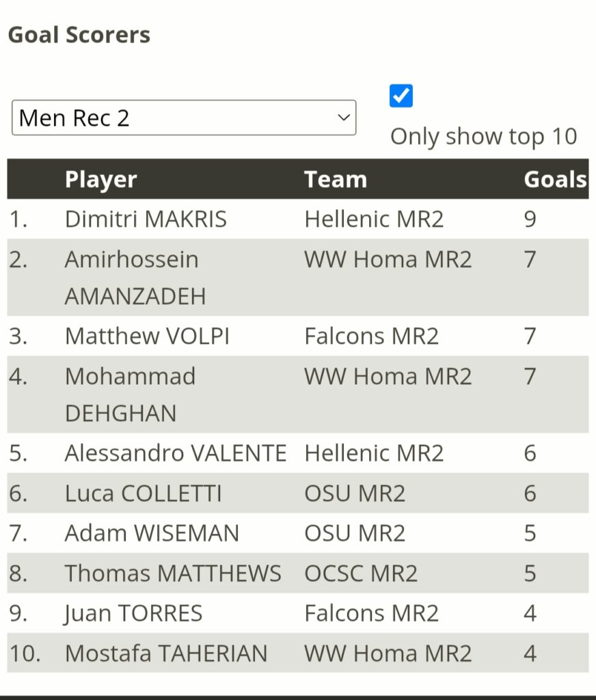Image resolution: width=596 pixels, height=700 pixels.
Task: Click the Goal Scorers heading
Action: (x=79, y=35)
